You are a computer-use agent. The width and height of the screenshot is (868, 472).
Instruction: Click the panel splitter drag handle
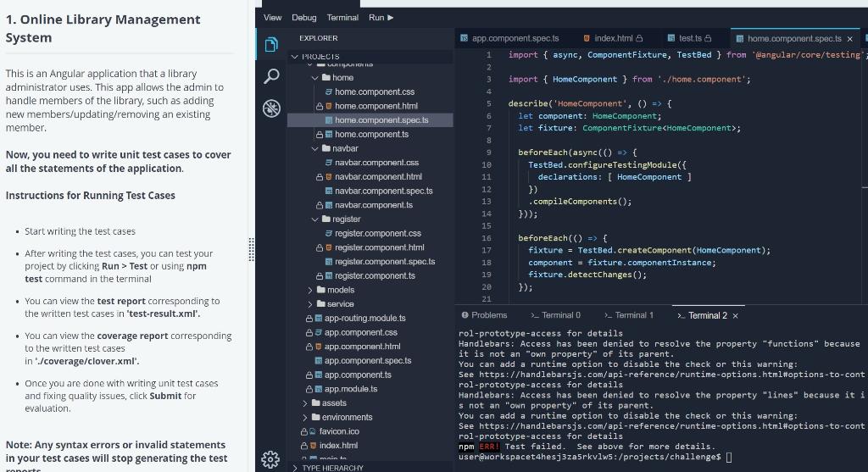point(251,249)
